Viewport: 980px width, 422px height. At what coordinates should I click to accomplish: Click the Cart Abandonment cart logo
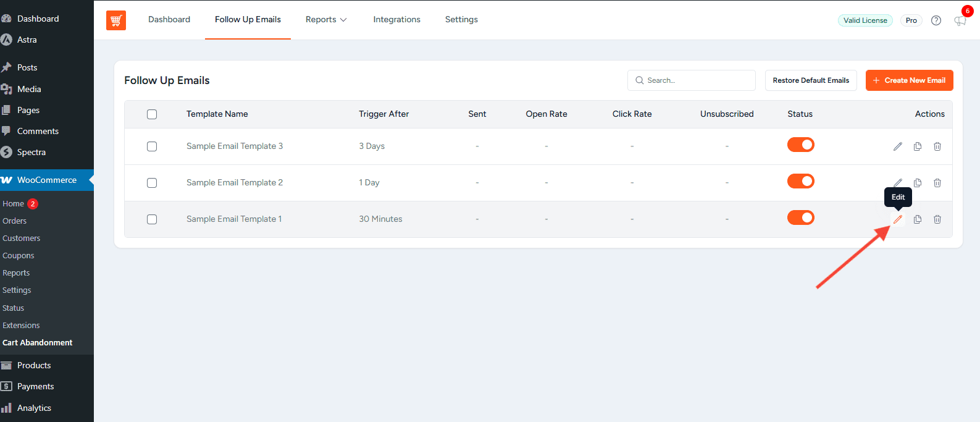point(116,20)
